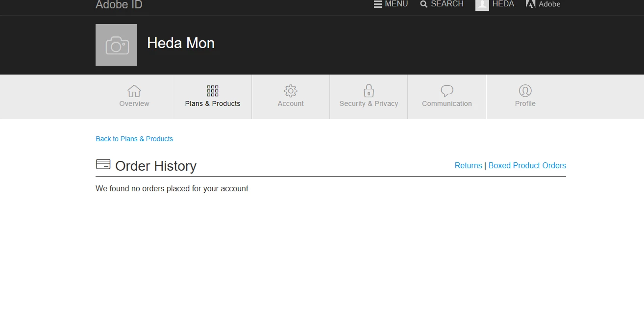Screen dimensions: 644x309
Task: Open the Returns link
Action: pos(469,165)
